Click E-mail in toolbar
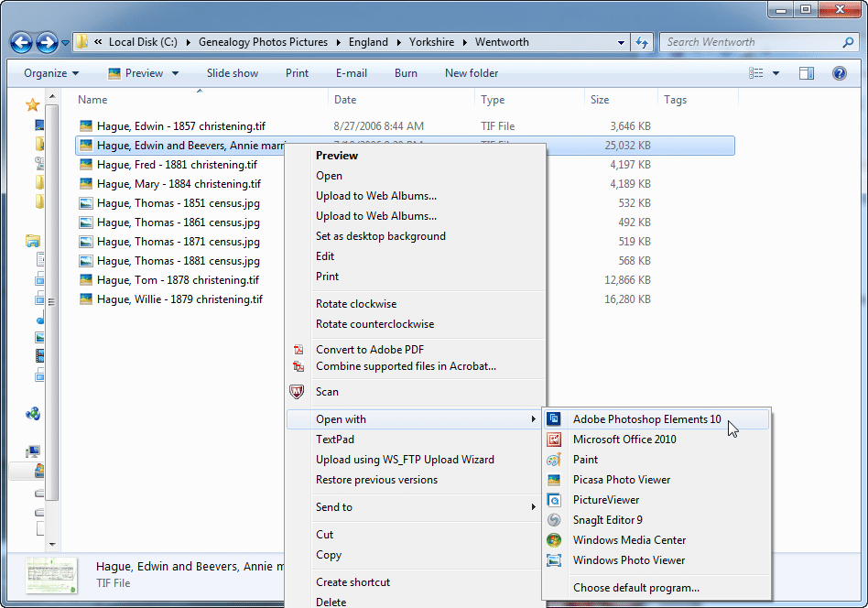This screenshot has height=608, width=868. pyautogui.click(x=352, y=73)
